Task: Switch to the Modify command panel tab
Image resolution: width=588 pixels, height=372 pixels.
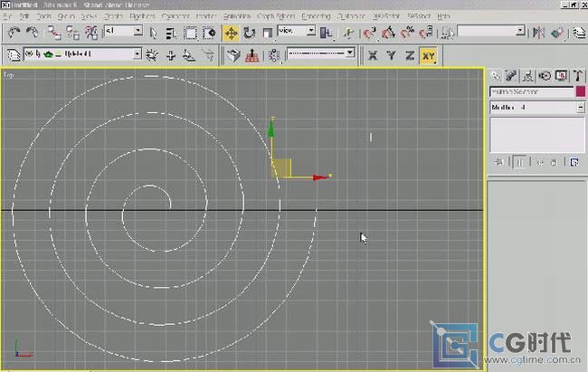Action: point(511,76)
